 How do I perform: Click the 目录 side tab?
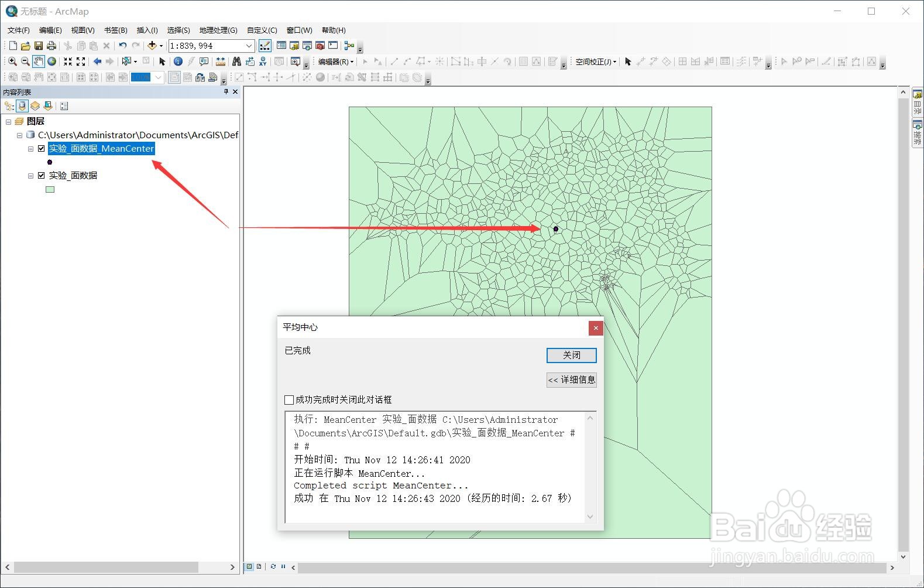coord(918,102)
